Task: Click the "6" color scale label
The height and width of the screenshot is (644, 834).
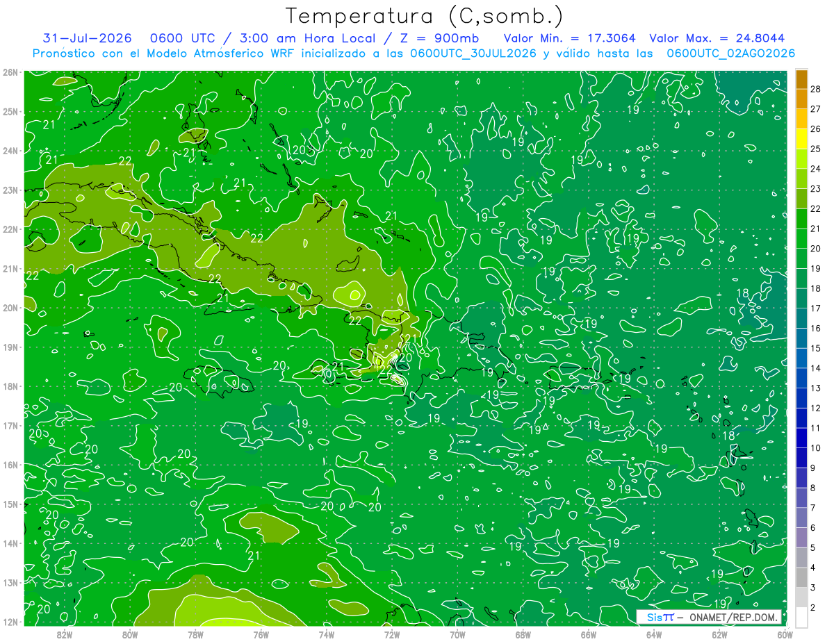Action: pos(814,528)
